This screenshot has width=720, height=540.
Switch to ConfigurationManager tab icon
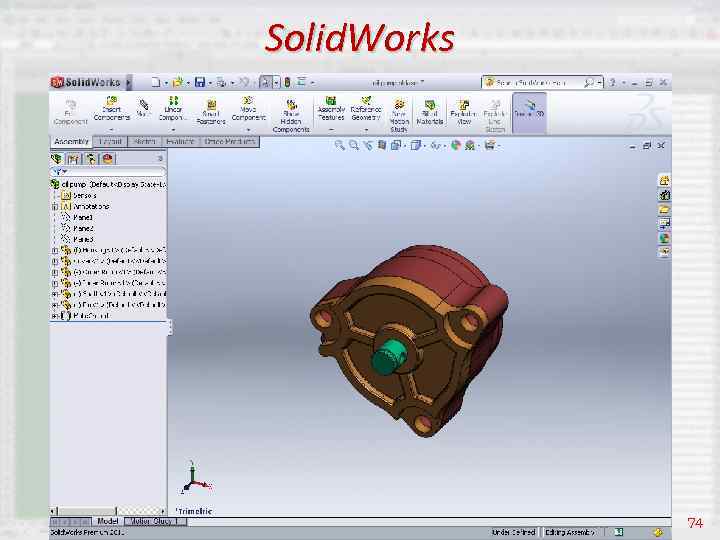pyautogui.click(x=90, y=159)
